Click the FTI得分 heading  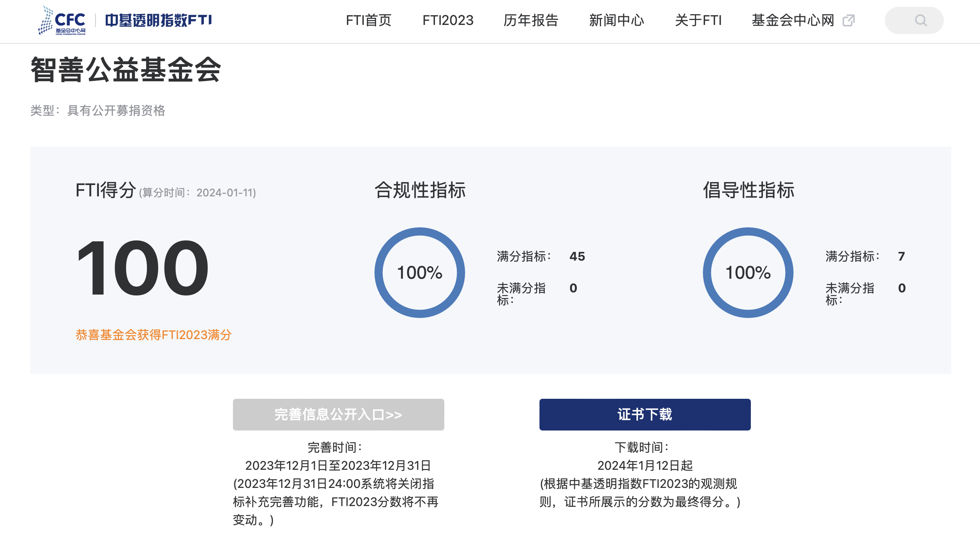tap(106, 190)
